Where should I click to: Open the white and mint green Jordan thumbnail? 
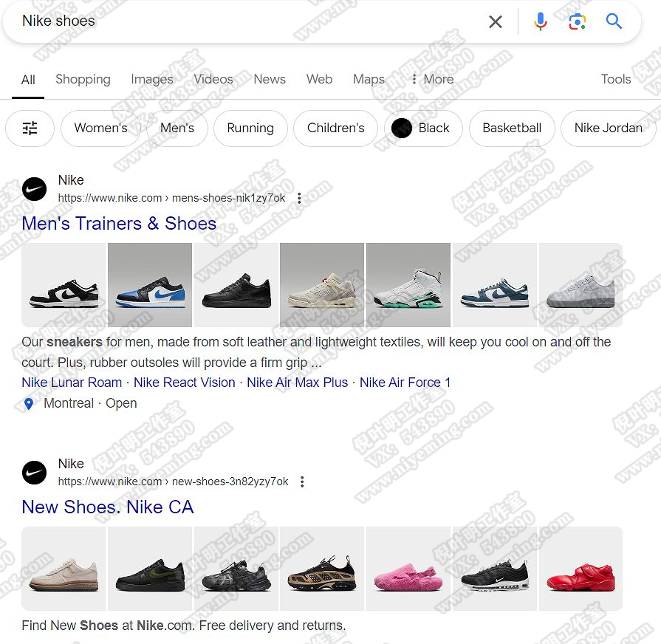(408, 285)
